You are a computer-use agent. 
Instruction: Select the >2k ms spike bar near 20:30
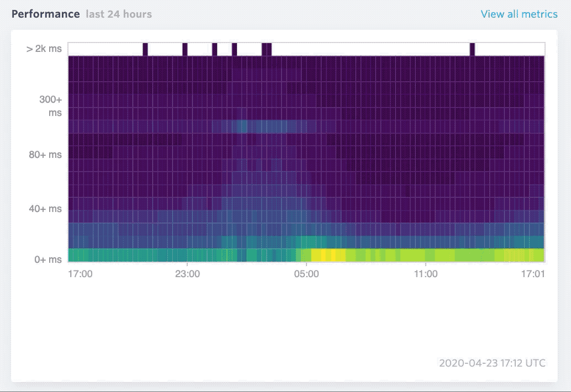(145, 48)
